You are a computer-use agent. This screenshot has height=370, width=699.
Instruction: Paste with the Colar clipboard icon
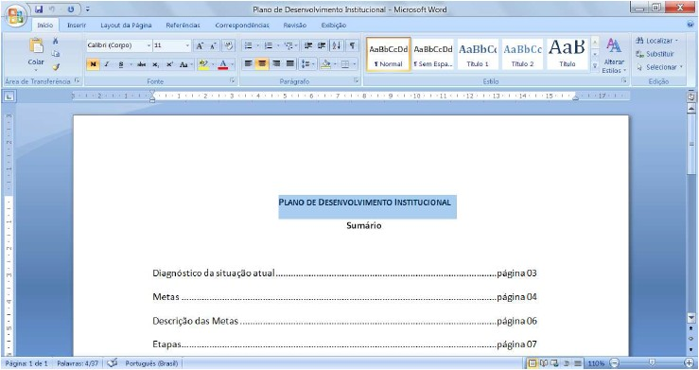pyautogui.click(x=36, y=46)
